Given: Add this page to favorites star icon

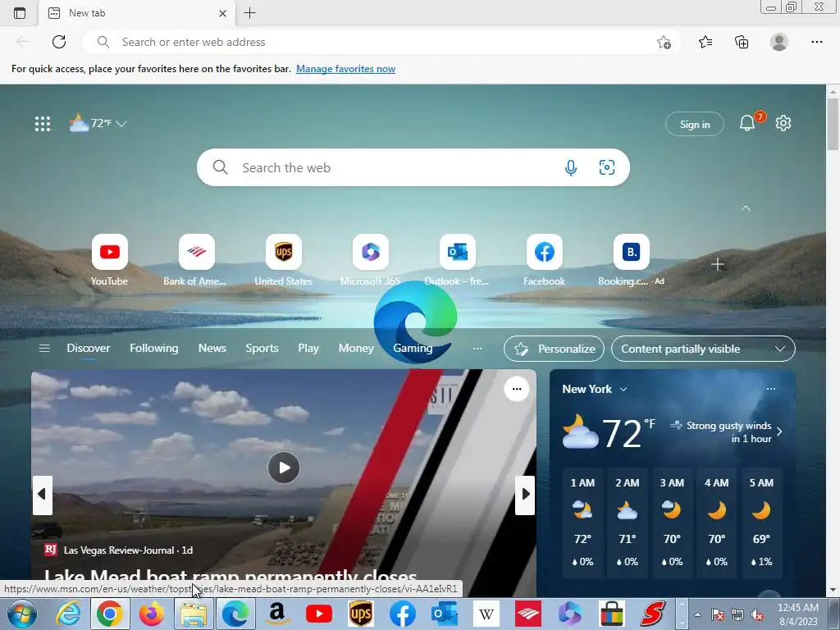Looking at the screenshot, I should 664,43.
